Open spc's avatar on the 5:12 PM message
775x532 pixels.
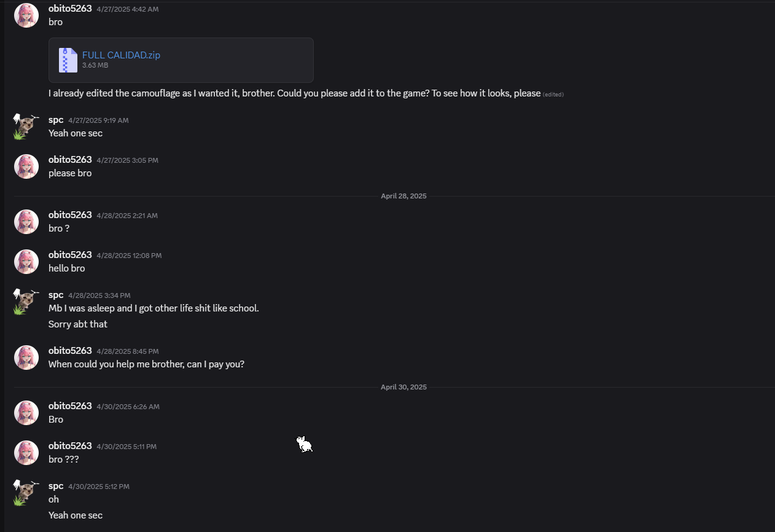coord(26,493)
